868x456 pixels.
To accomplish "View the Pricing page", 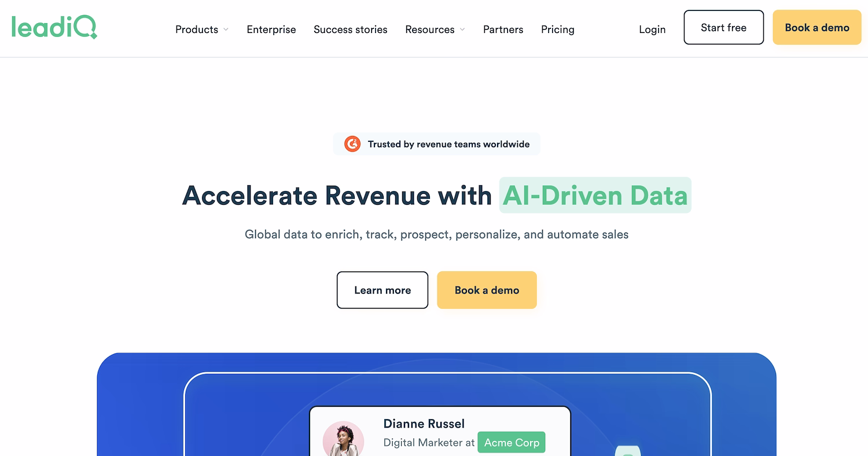I will tap(558, 30).
